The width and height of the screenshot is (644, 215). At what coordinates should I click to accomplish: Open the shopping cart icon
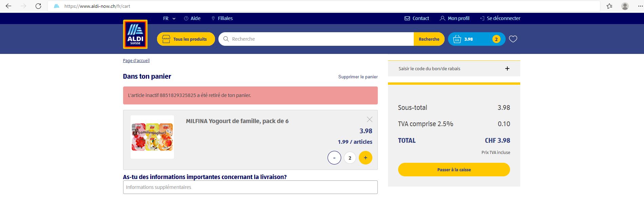[x=456, y=39]
